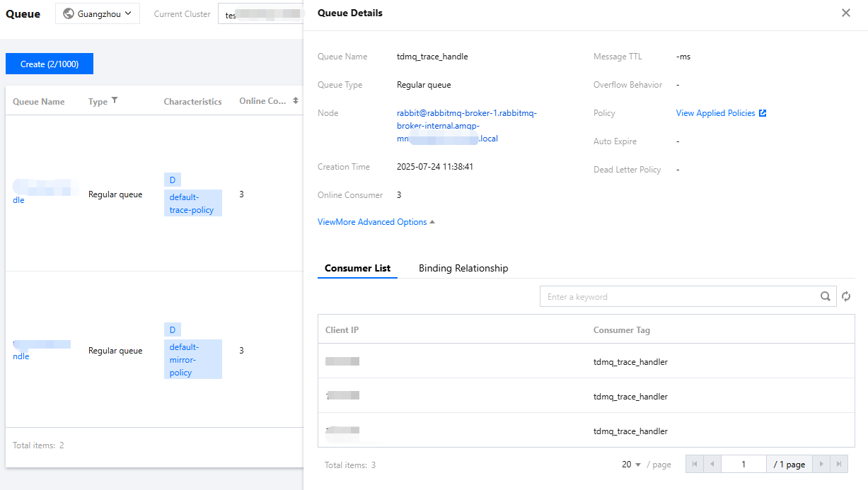Select the Consumer List tab
Screen dimensions: 868x490
click(x=357, y=269)
